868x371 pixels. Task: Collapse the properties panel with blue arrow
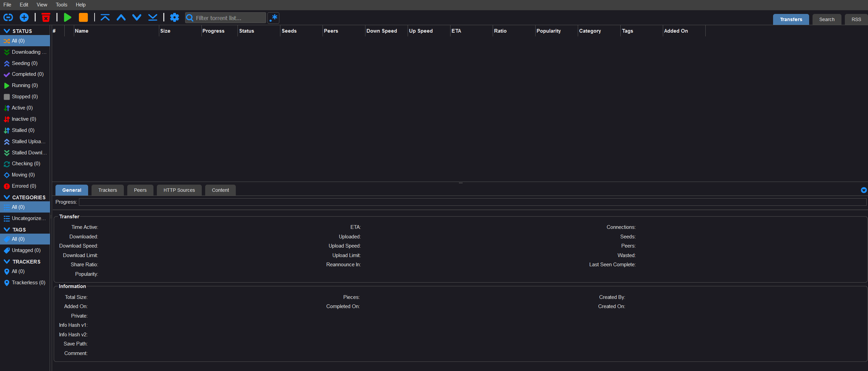tap(864, 190)
